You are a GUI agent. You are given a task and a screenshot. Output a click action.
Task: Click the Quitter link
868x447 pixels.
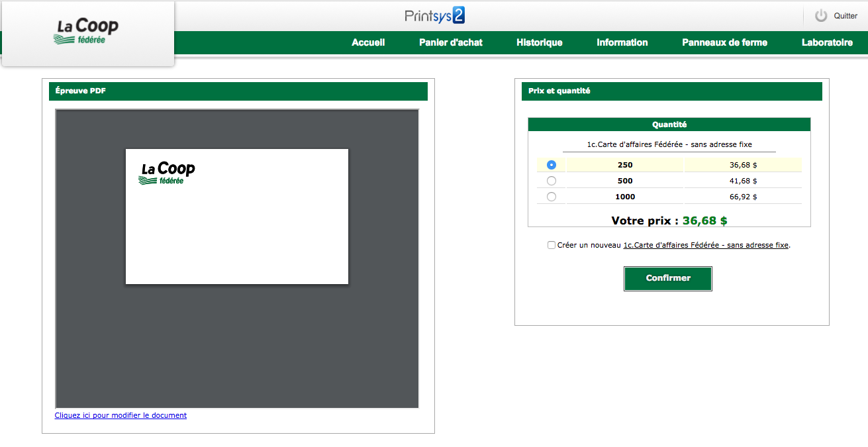tap(845, 16)
